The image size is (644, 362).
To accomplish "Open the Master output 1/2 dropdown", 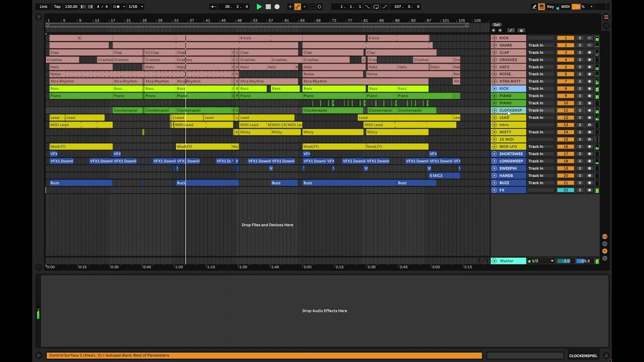I will point(541,261).
